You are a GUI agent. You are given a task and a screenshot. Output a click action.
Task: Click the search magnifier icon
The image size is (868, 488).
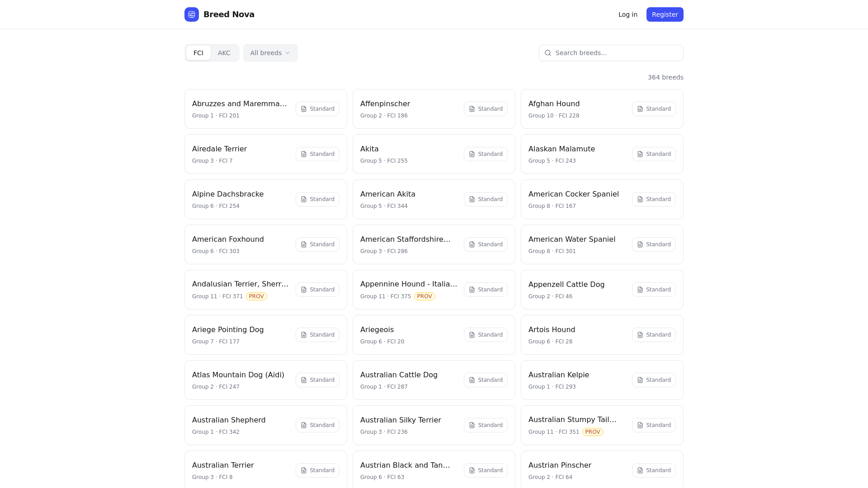click(x=548, y=53)
